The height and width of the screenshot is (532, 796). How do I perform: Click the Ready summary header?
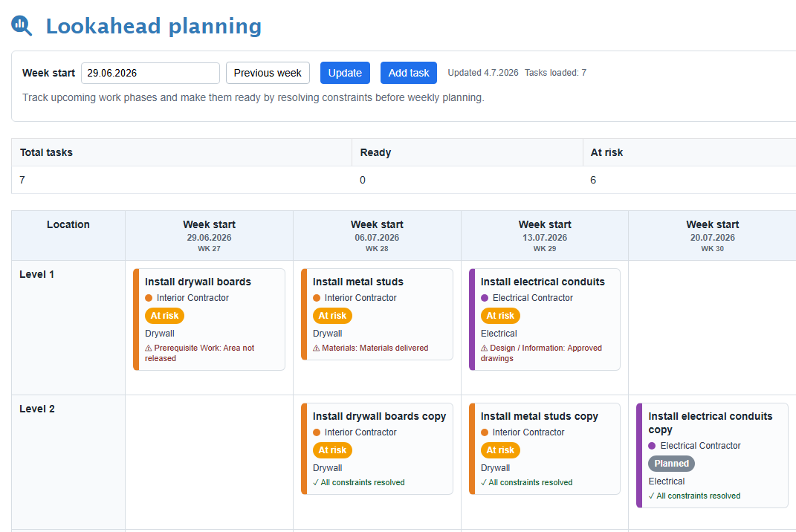tap(467, 152)
